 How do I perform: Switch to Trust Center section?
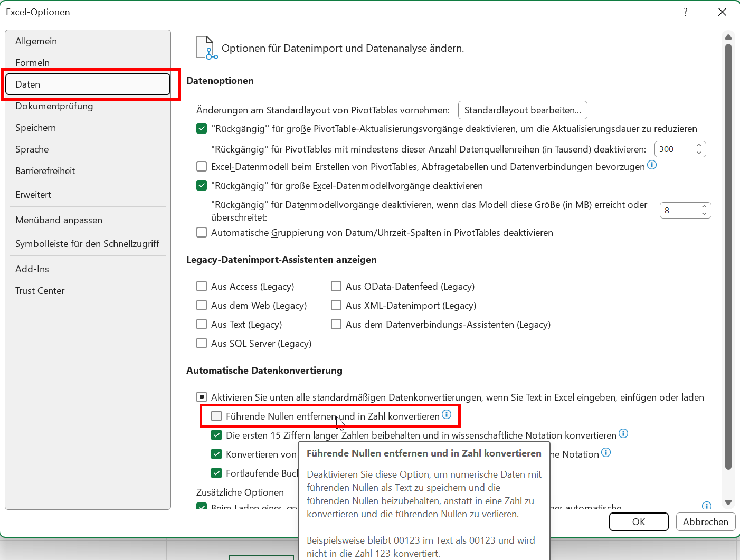click(x=40, y=291)
